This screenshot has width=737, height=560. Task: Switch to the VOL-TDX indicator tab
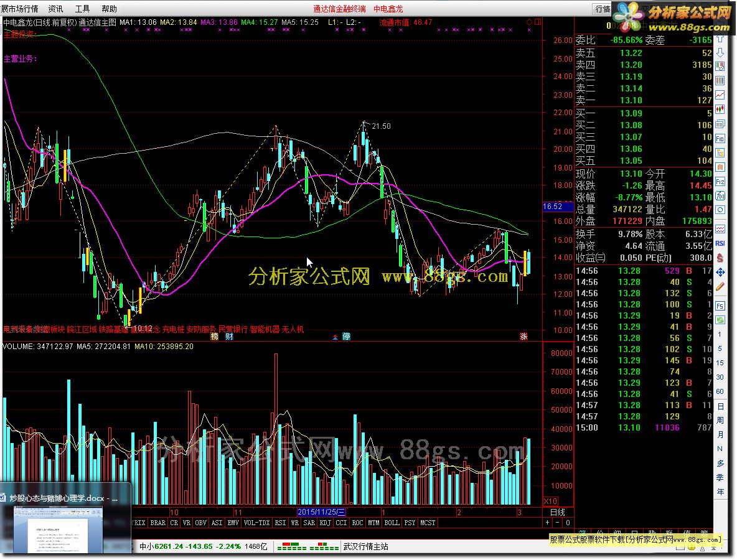point(256,523)
